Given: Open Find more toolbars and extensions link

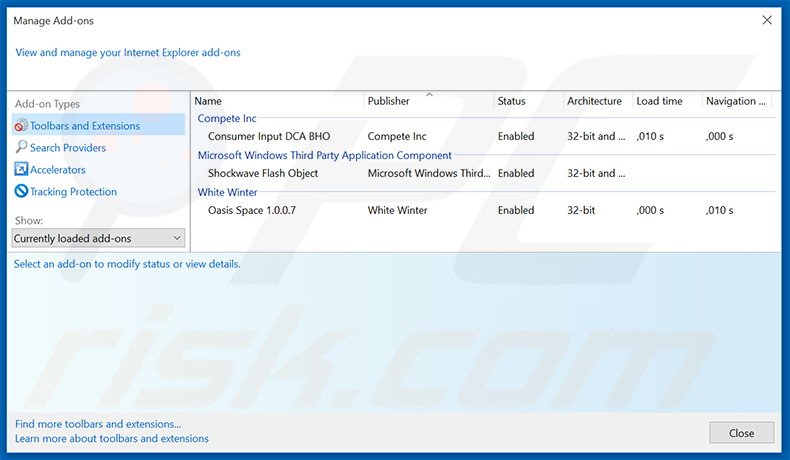Looking at the screenshot, I should click(98, 424).
